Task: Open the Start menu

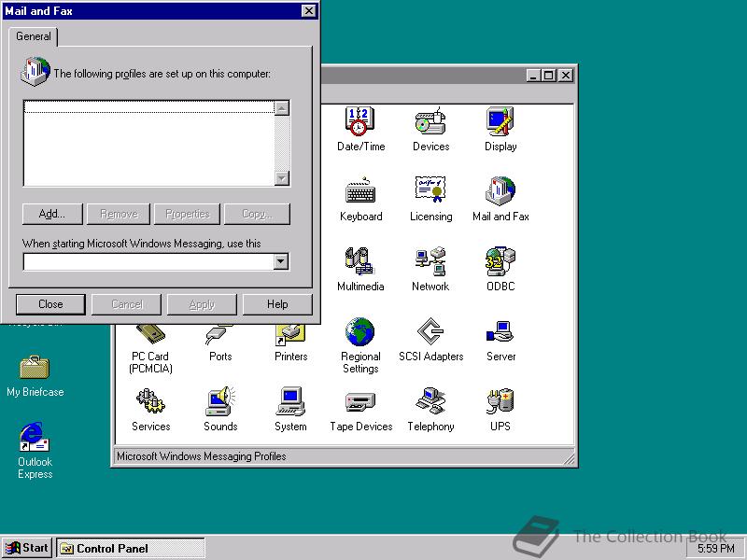Action: point(27,548)
